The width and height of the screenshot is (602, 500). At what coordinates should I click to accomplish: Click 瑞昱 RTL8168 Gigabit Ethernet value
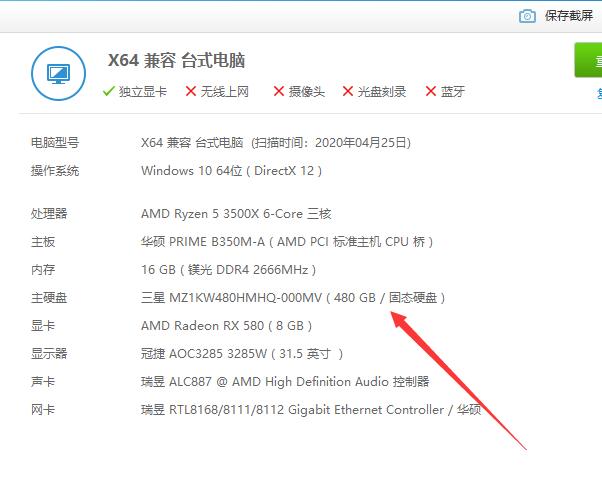pos(311,410)
